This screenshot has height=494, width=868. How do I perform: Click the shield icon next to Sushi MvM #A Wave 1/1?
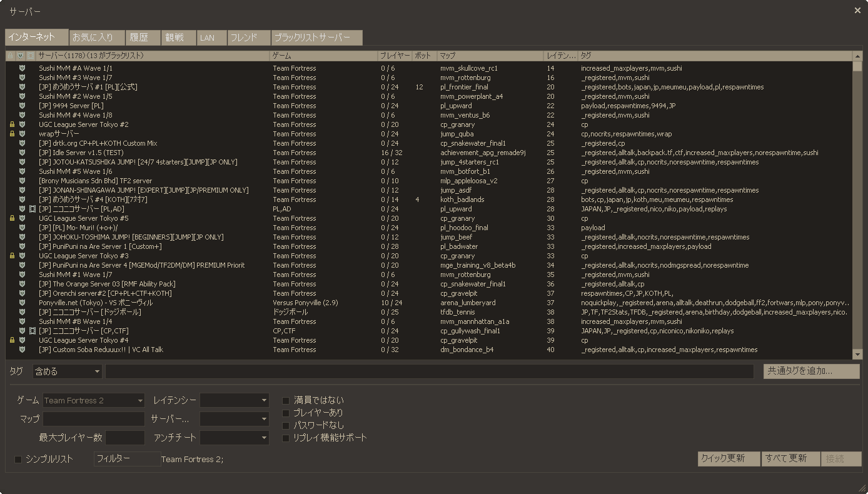(22, 68)
